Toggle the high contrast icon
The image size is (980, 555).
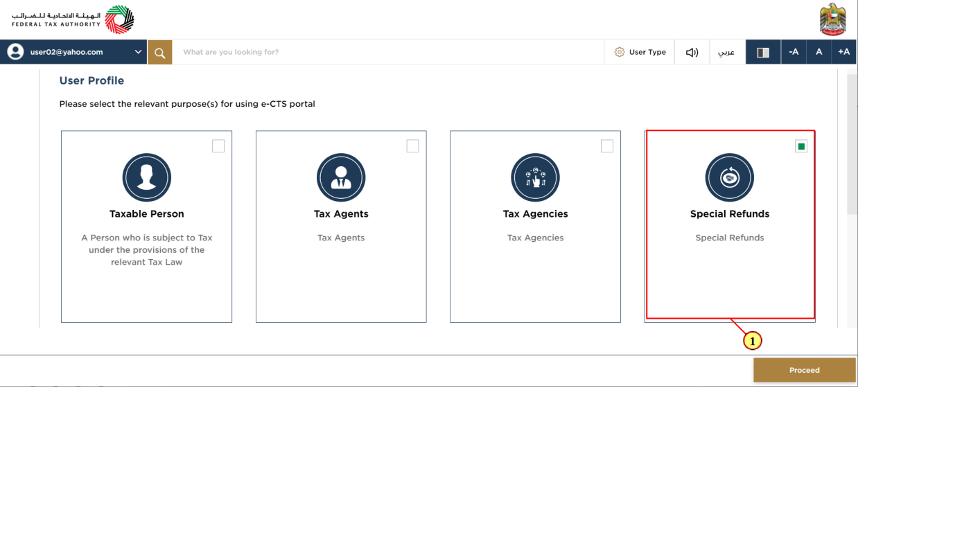(763, 52)
